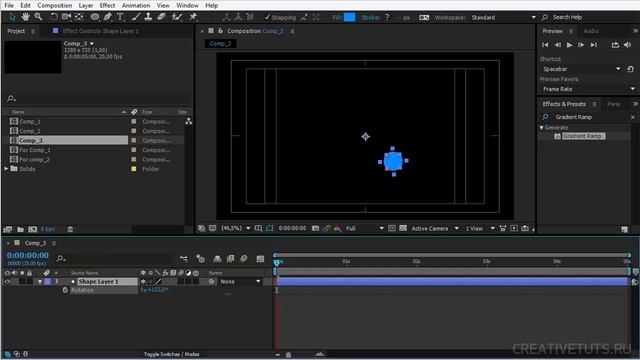Click the Draft 3D icon in timeline
The width and height of the screenshot is (640, 360).
[x=200, y=258]
